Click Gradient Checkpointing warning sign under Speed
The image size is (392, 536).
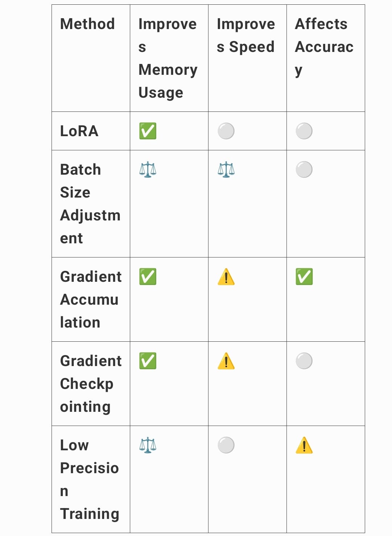[x=226, y=361]
